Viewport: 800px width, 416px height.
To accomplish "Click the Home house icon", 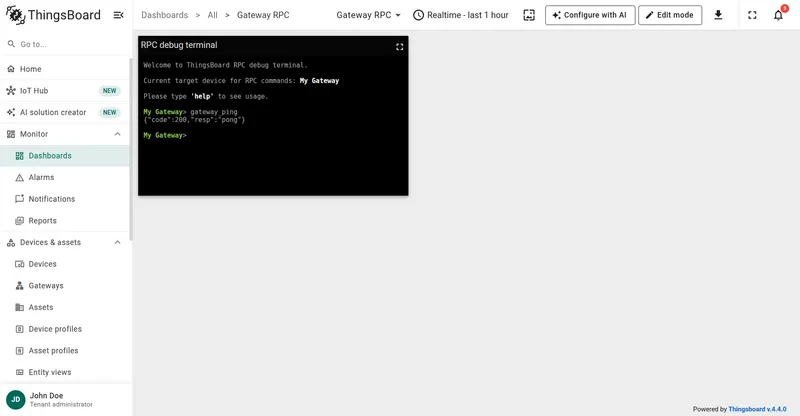I will tap(11, 69).
